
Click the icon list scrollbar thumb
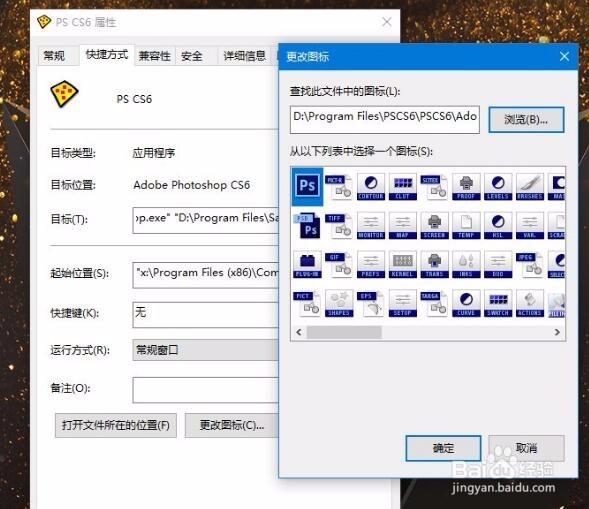tap(344, 332)
